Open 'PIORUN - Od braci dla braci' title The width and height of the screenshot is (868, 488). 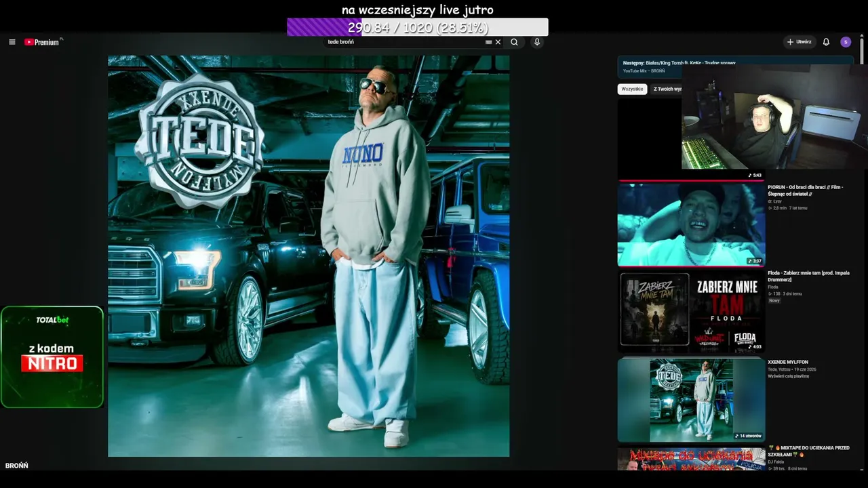[806, 190]
